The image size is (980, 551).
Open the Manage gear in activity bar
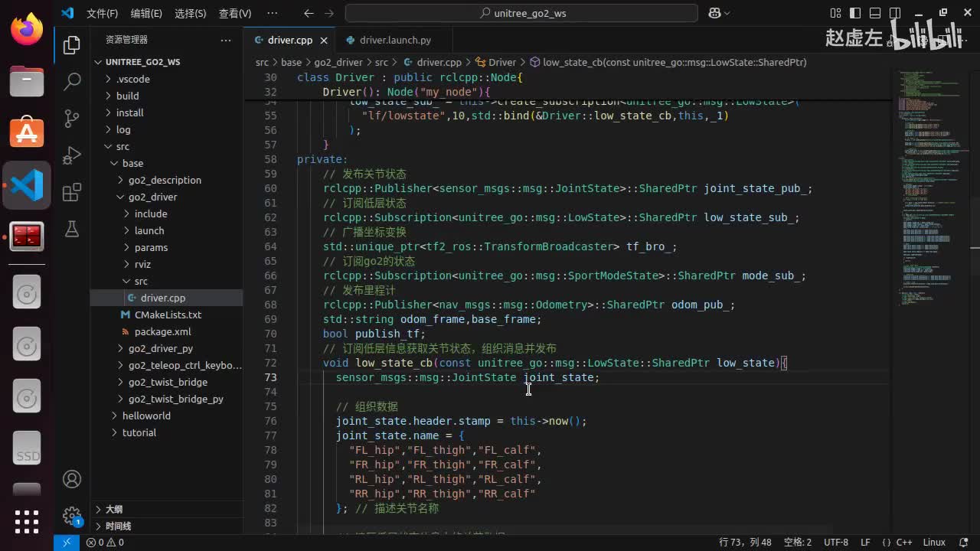point(72,515)
